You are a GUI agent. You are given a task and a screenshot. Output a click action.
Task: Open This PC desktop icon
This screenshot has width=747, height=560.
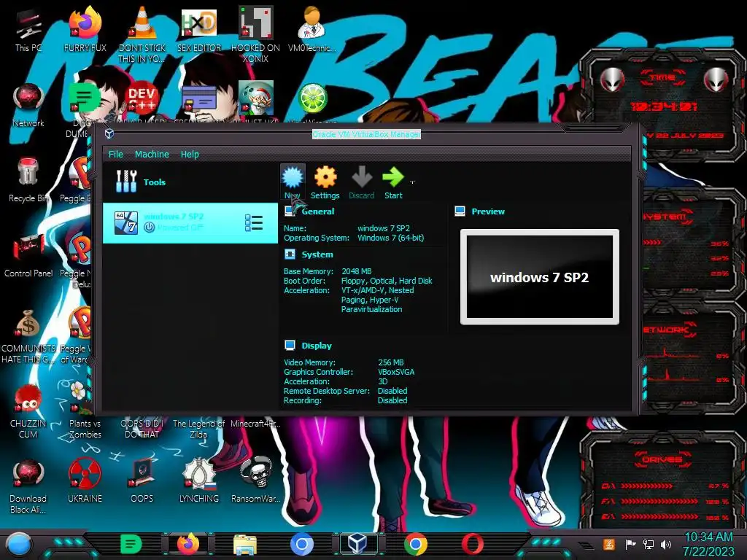(28, 31)
